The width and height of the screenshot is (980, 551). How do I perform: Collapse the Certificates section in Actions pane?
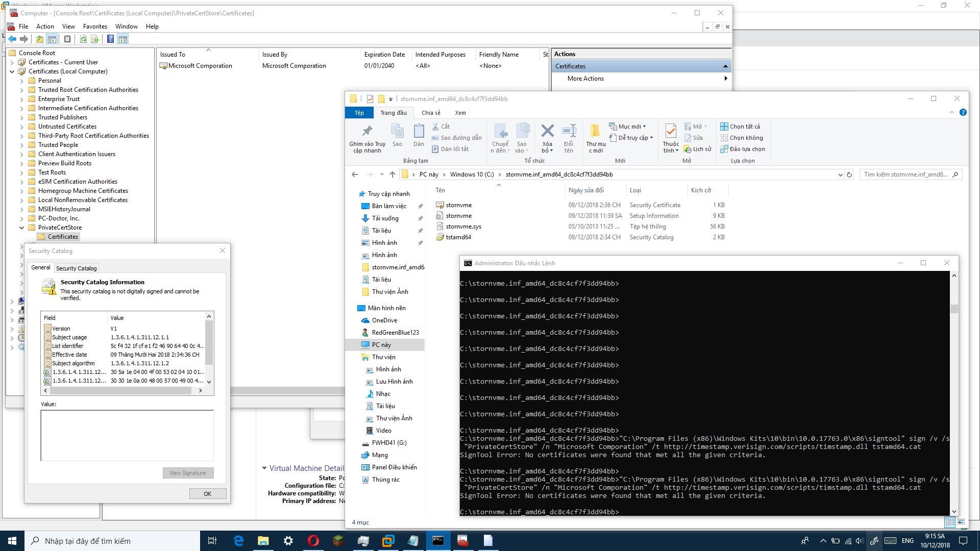pyautogui.click(x=725, y=66)
